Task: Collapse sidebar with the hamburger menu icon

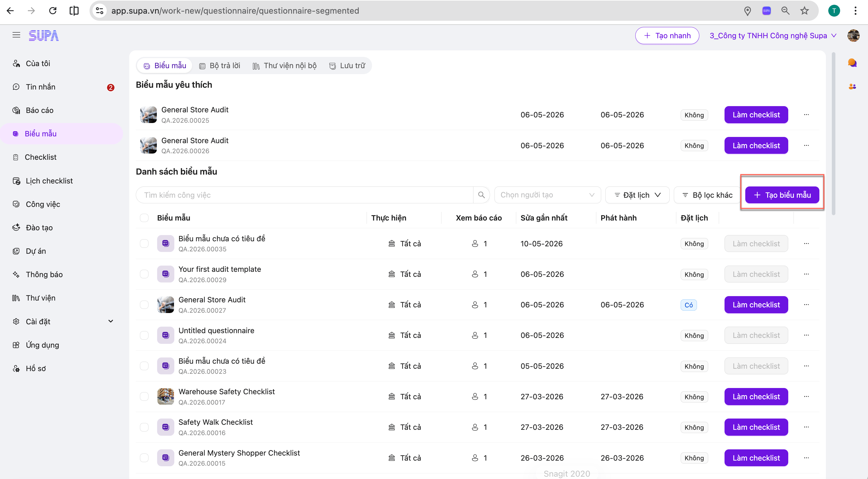Action: point(16,35)
